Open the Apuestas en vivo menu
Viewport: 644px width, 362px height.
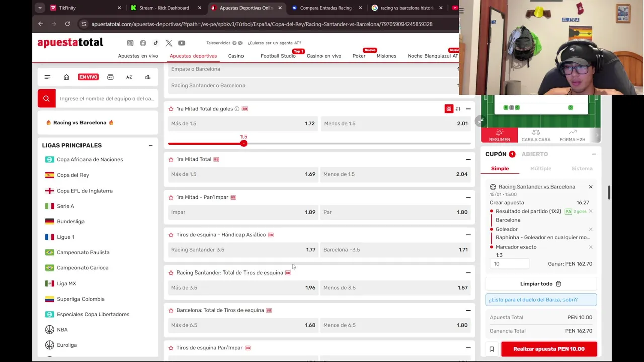(138, 56)
